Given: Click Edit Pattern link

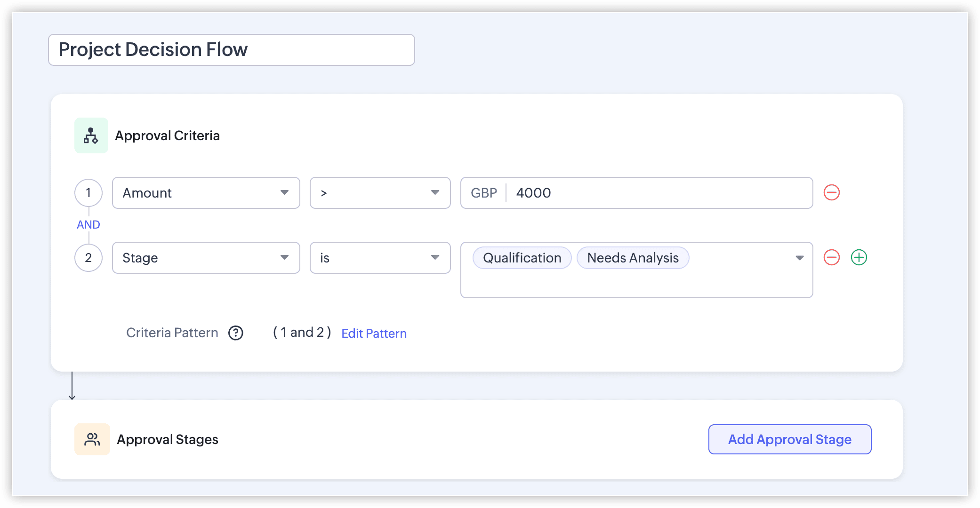Looking at the screenshot, I should tap(374, 333).
